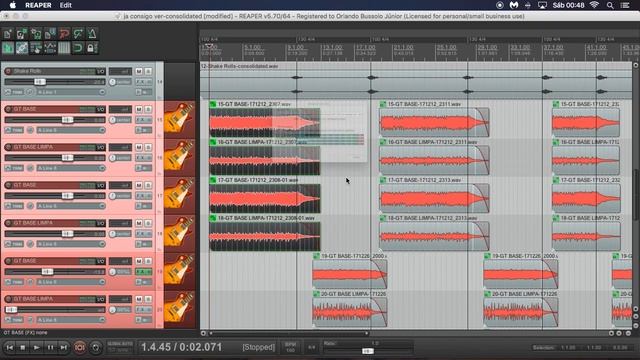Open FX window for Shake Rolls track
Image resolution: width=640 pixels, height=360 pixels.
[140, 82]
